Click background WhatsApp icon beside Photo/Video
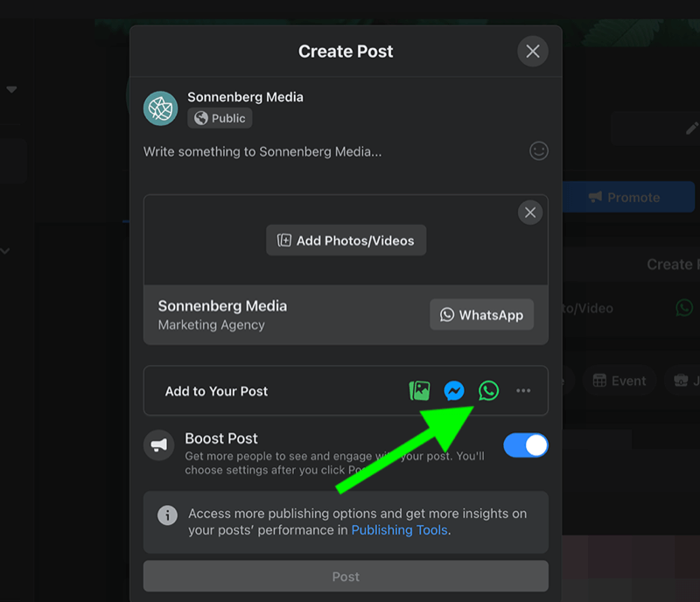This screenshot has width=700, height=602. point(684,308)
